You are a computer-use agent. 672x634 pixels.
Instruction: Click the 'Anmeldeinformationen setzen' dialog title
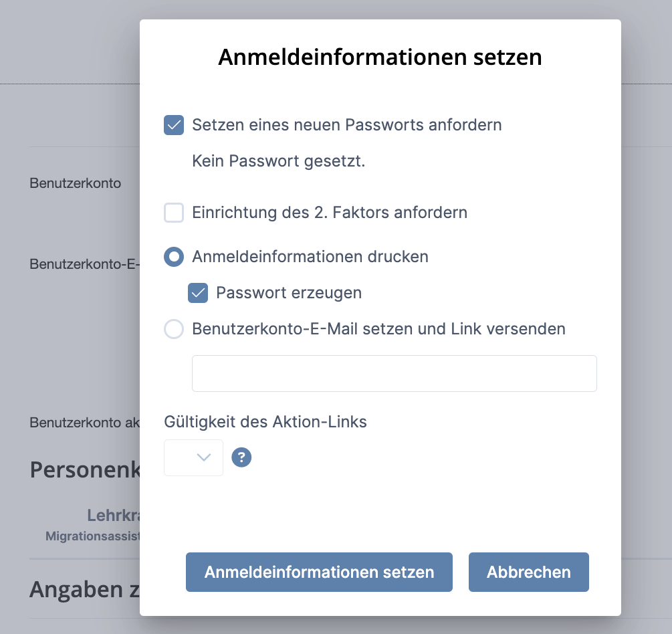coord(380,58)
